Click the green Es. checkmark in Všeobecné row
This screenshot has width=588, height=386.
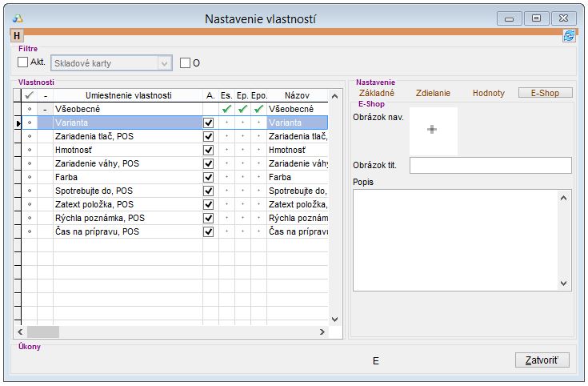(226, 109)
